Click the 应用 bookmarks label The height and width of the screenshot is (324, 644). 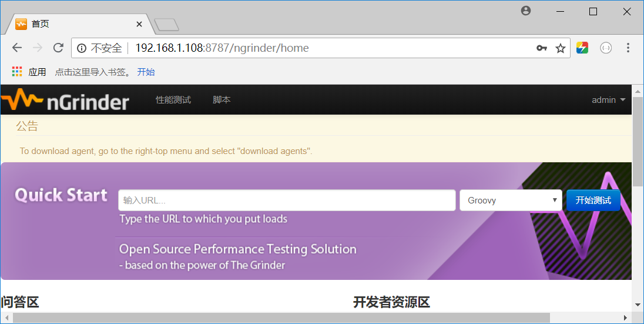pyautogui.click(x=37, y=72)
